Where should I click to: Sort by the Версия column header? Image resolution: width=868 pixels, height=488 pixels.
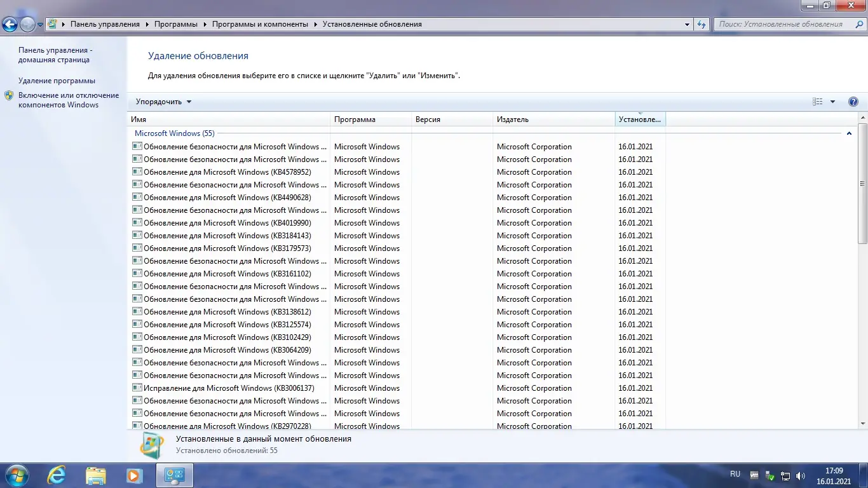point(452,119)
